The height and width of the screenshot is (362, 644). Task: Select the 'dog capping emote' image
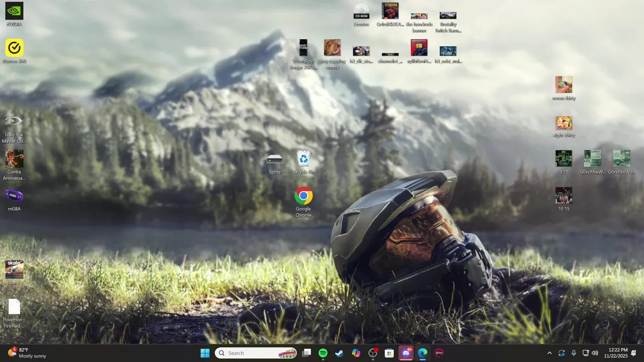332,54
